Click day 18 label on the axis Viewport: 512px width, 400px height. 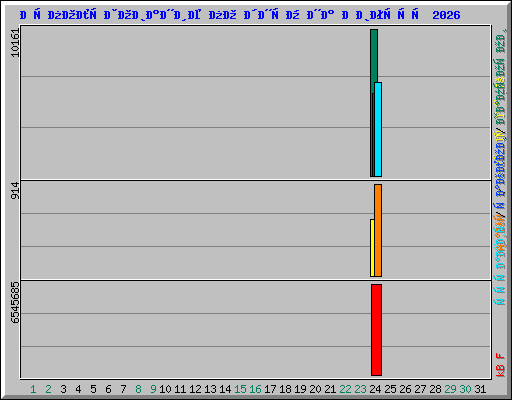(x=285, y=389)
